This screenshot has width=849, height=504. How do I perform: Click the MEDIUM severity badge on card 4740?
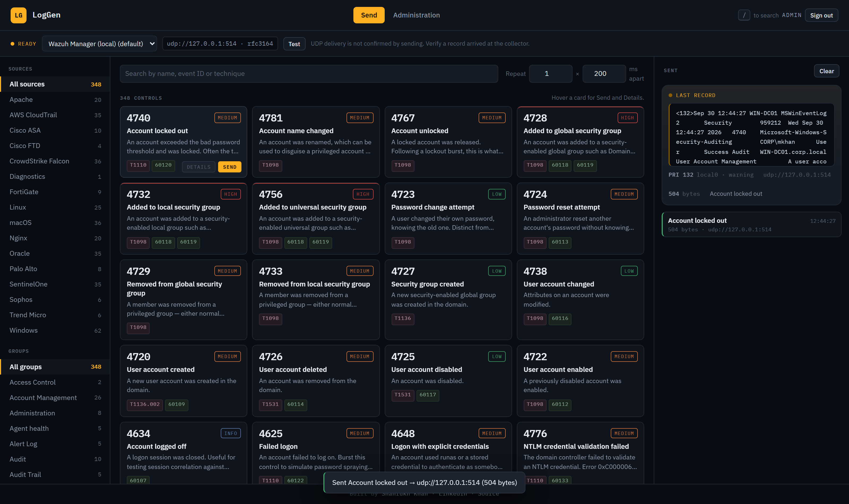(x=227, y=118)
